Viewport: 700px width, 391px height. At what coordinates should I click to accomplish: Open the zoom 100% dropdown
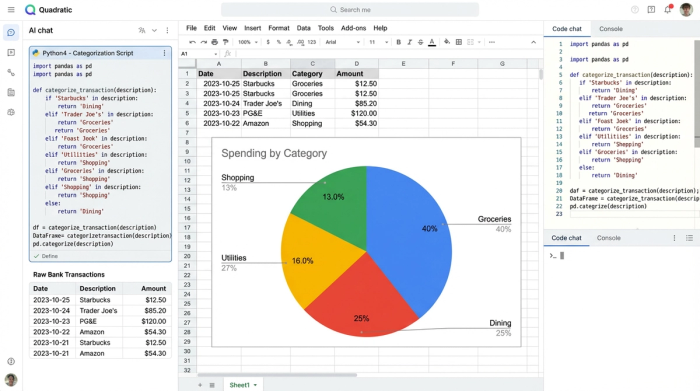click(x=248, y=42)
